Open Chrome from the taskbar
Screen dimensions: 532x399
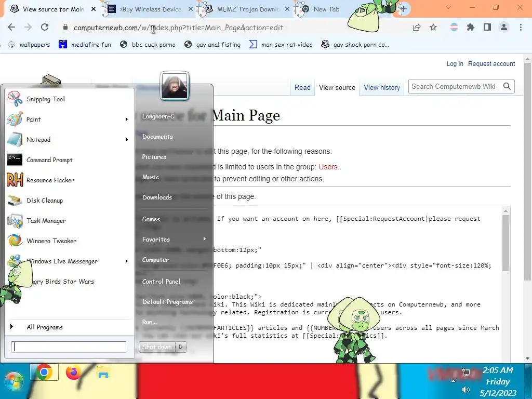(44, 373)
